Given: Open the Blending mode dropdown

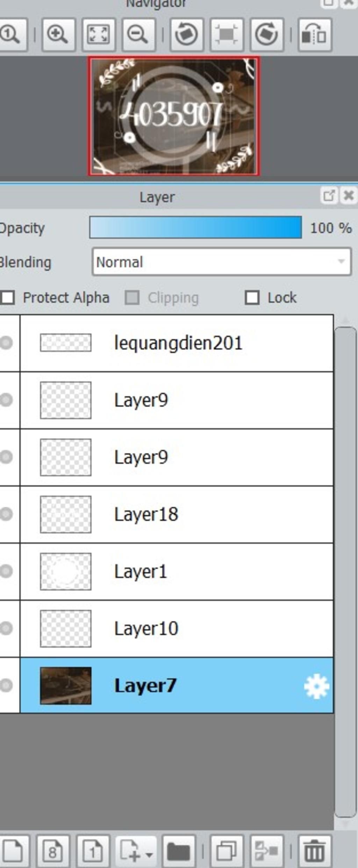Looking at the screenshot, I should pos(222,262).
